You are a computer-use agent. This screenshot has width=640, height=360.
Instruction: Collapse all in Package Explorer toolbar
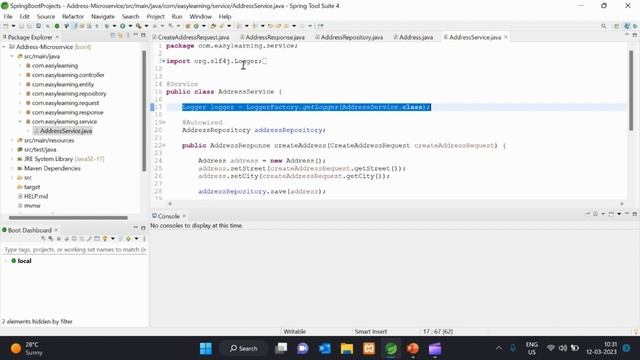coord(113,36)
